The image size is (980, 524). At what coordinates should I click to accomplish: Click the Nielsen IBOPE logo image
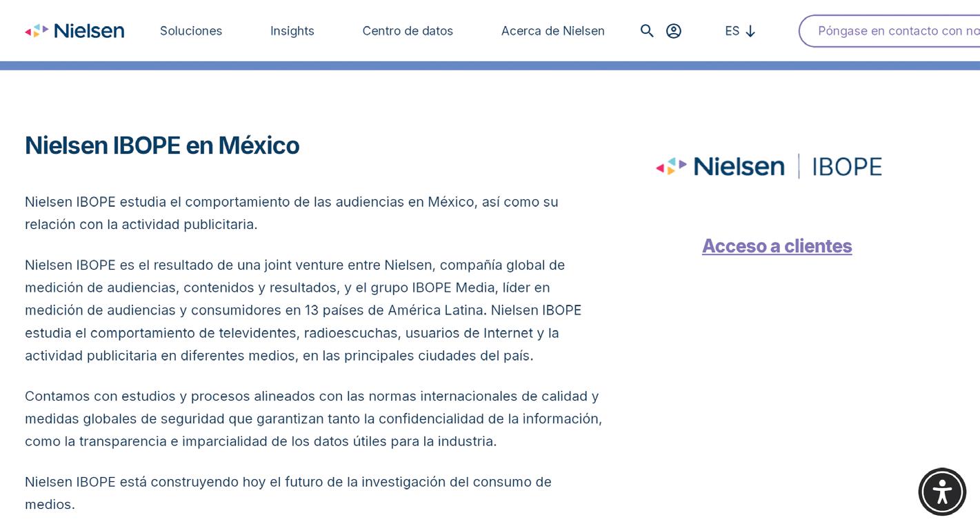769,166
